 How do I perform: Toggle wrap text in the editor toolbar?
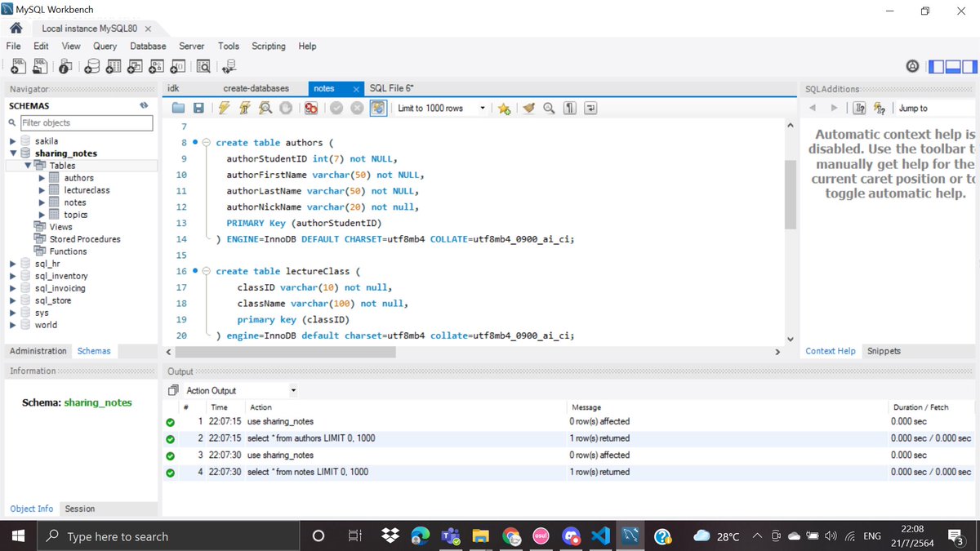590,108
